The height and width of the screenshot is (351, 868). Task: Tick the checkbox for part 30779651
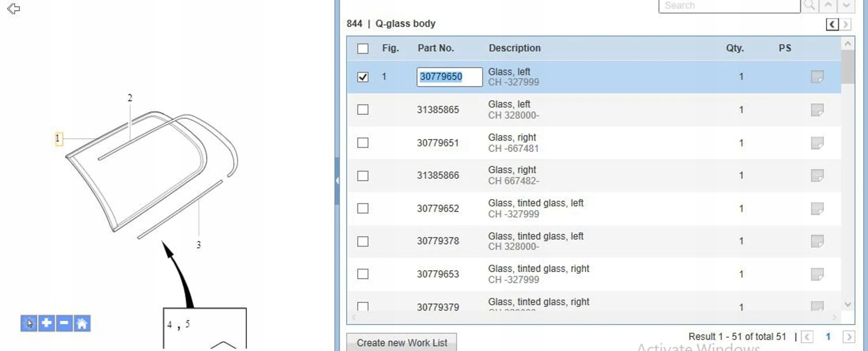point(363,143)
